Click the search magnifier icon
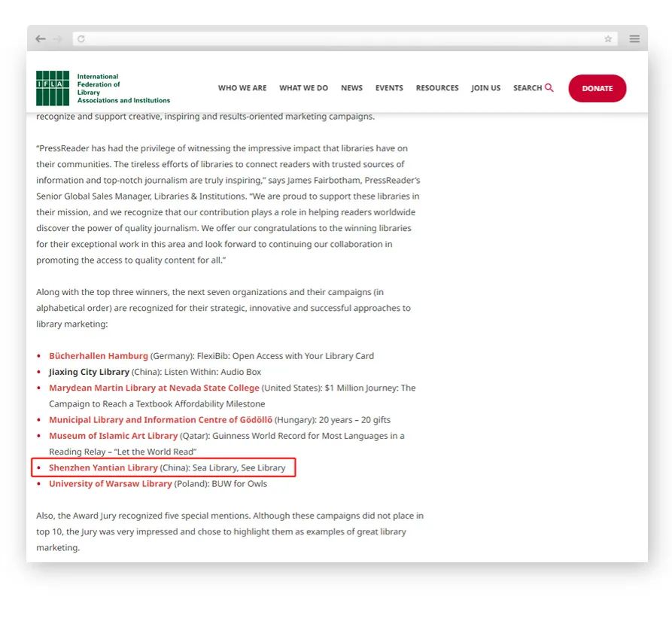 click(549, 87)
